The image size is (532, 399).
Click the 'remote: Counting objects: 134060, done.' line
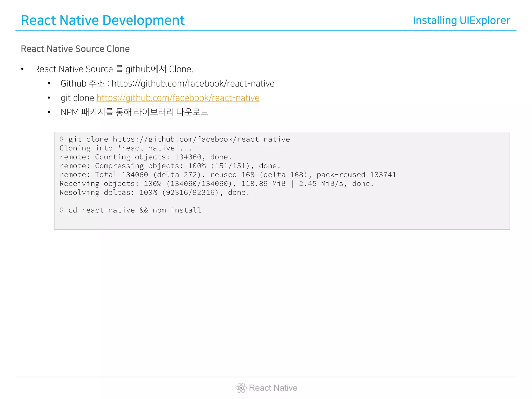[x=145, y=157]
